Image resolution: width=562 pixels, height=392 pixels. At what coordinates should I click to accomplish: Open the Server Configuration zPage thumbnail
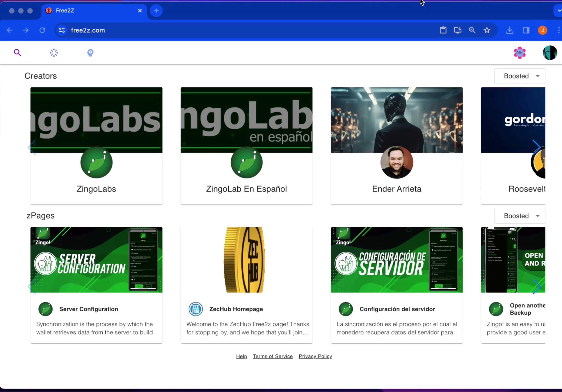(x=96, y=260)
